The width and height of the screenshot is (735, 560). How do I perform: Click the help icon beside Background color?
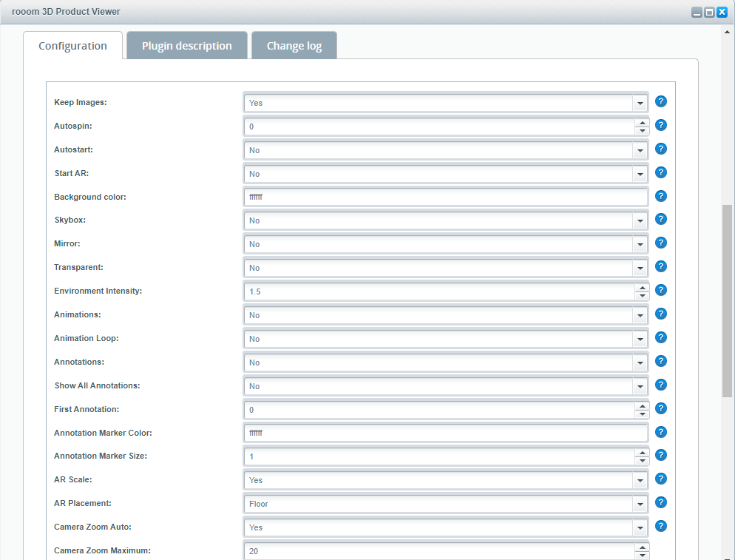(x=661, y=196)
